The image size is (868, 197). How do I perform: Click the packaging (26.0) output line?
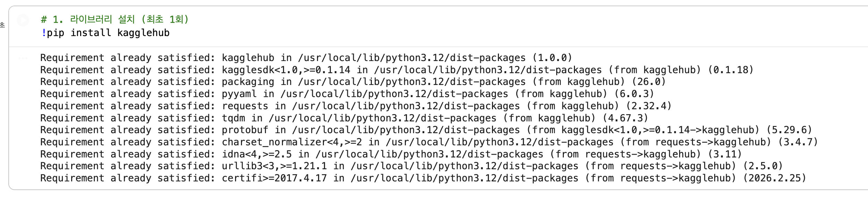click(x=353, y=82)
